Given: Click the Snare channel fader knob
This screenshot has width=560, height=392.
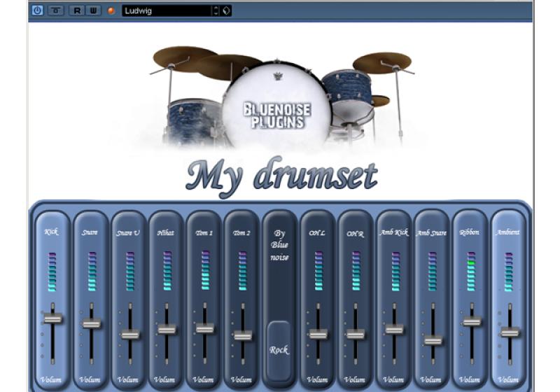Looking at the screenshot, I should (90, 323).
